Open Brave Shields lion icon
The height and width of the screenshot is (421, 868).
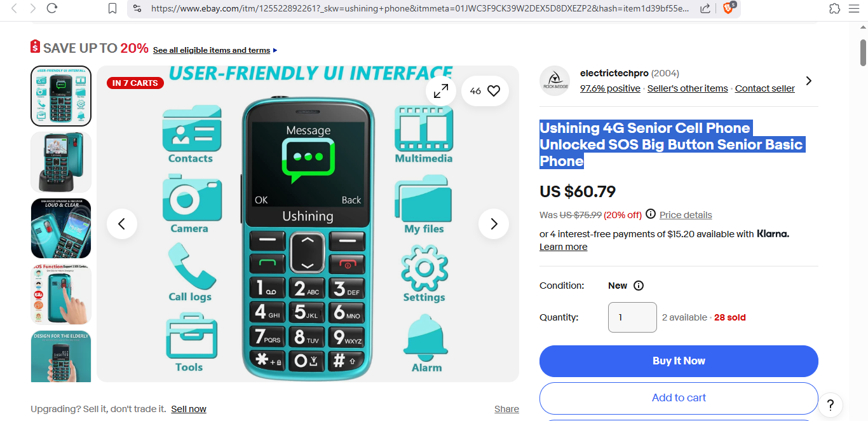[x=729, y=8]
